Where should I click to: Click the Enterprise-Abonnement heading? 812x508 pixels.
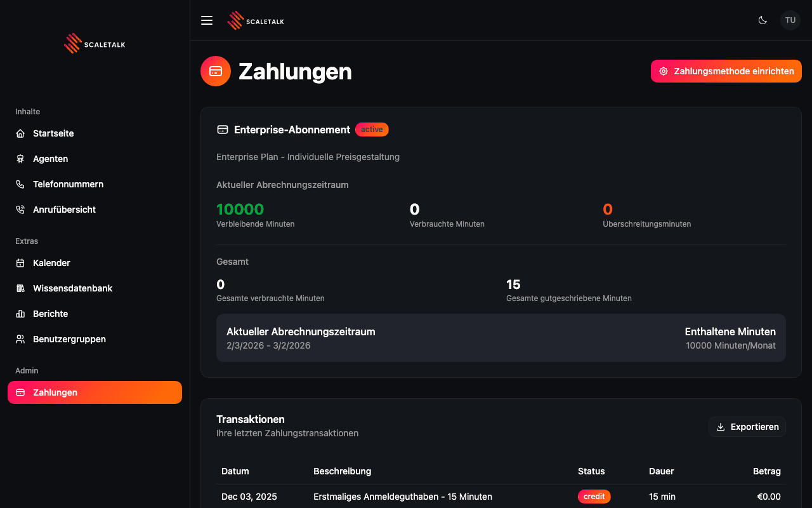coord(292,130)
